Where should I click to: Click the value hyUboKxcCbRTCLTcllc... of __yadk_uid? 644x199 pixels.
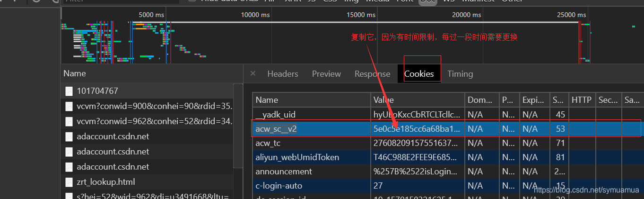coord(417,114)
